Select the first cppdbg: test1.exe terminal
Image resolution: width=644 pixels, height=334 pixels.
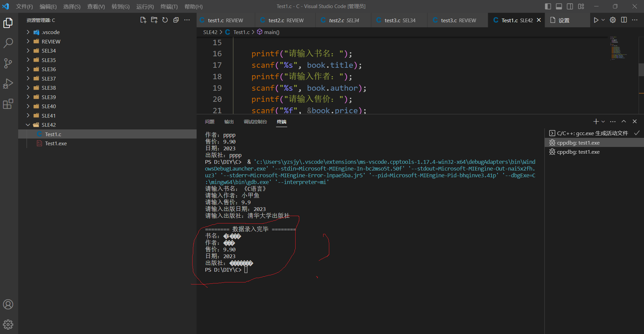click(x=594, y=143)
